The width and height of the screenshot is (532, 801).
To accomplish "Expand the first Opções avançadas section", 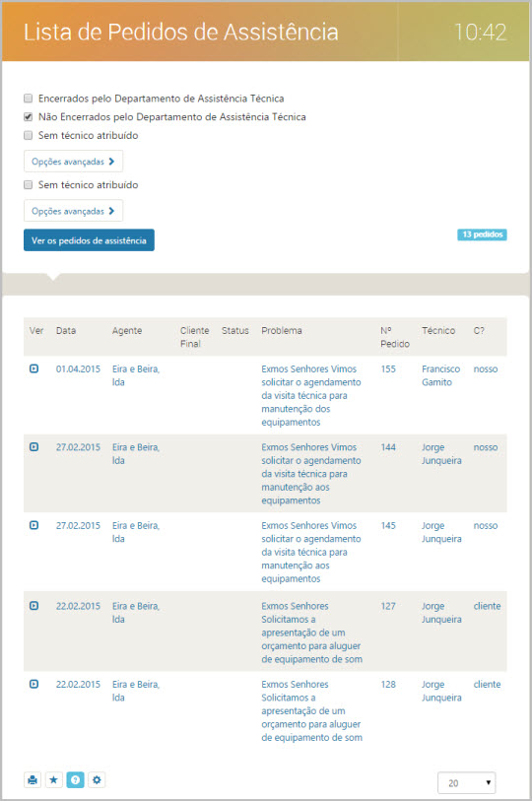I will click(x=73, y=162).
